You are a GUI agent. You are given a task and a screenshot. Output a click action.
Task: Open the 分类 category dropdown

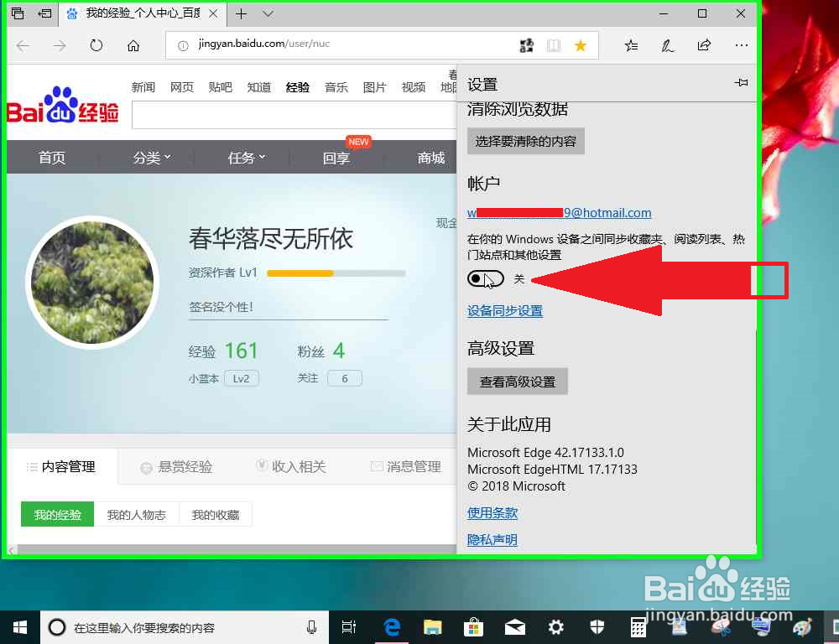(149, 157)
